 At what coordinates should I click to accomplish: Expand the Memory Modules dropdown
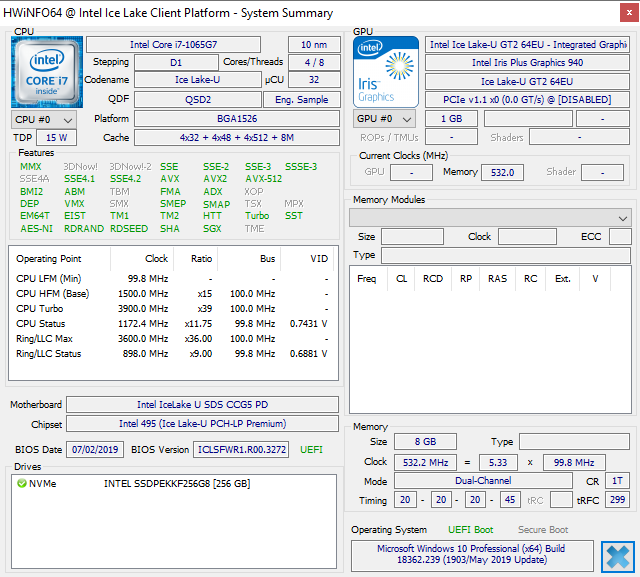pos(490,218)
